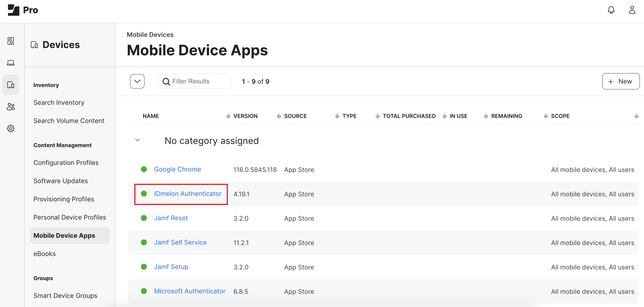Open the notifications bell
This screenshot has width=644, height=307.
pyautogui.click(x=611, y=10)
